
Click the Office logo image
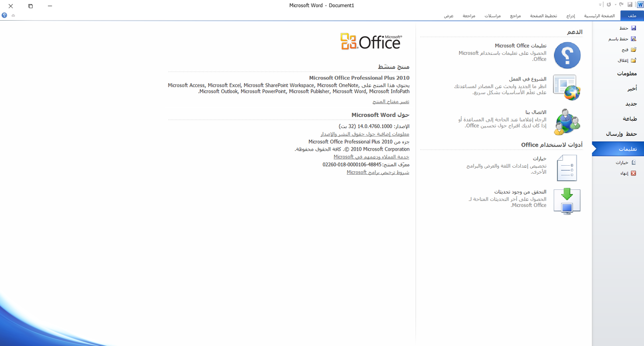[x=371, y=41]
